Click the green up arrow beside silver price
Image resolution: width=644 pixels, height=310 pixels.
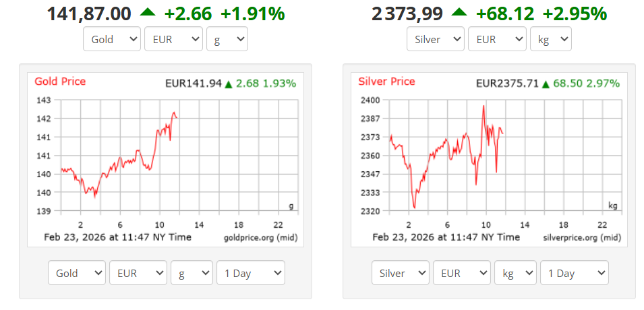(x=459, y=12)
